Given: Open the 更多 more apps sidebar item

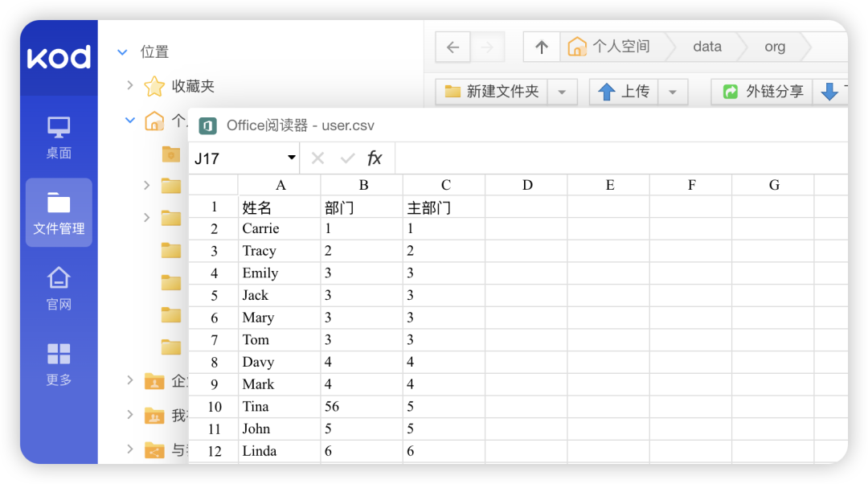Looking at the screenshot, I should pos(59,364).
